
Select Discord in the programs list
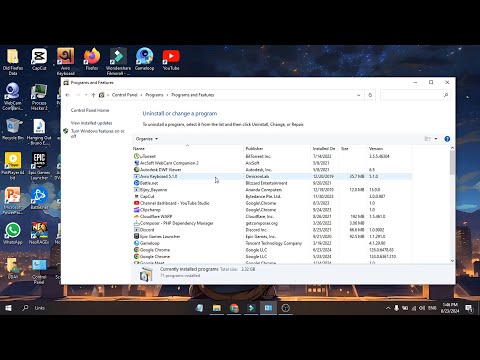[272, 230]
